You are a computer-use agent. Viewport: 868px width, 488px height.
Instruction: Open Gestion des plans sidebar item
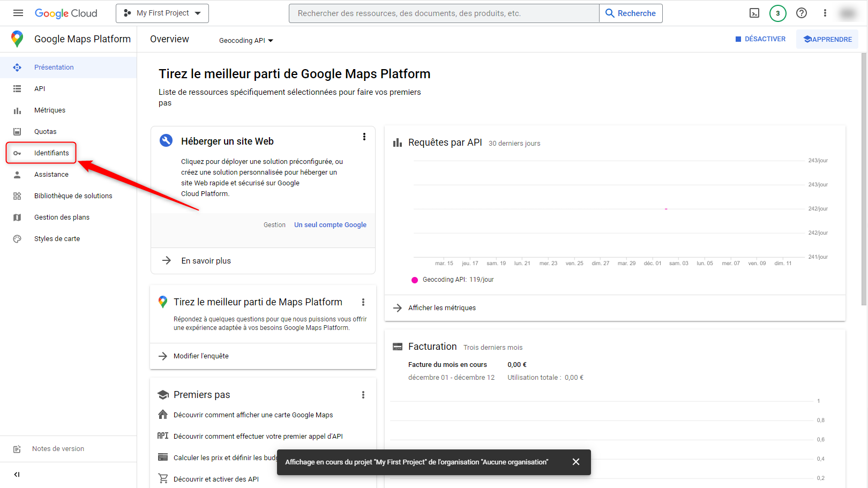(68, 217)
